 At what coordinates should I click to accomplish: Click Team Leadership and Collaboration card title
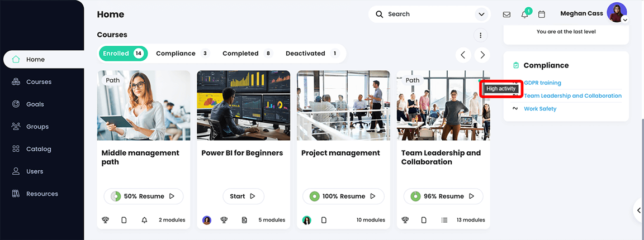(x=441, y=157)
